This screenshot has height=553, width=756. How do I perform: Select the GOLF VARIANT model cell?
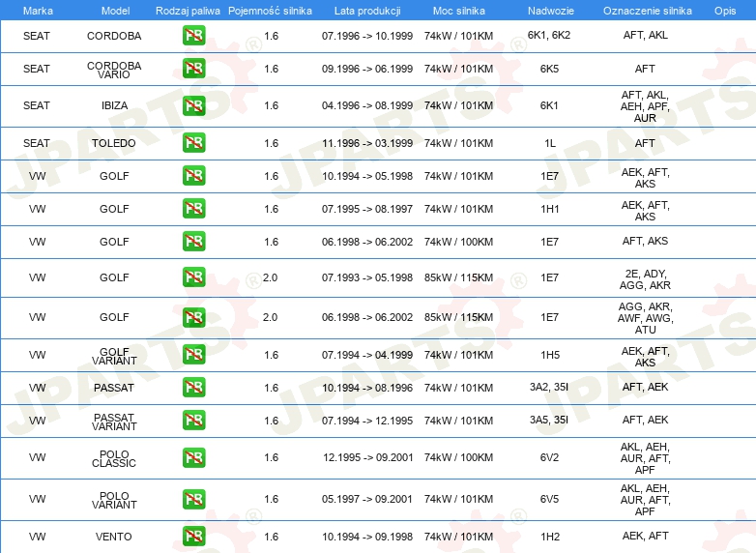[x=114, y=357]
